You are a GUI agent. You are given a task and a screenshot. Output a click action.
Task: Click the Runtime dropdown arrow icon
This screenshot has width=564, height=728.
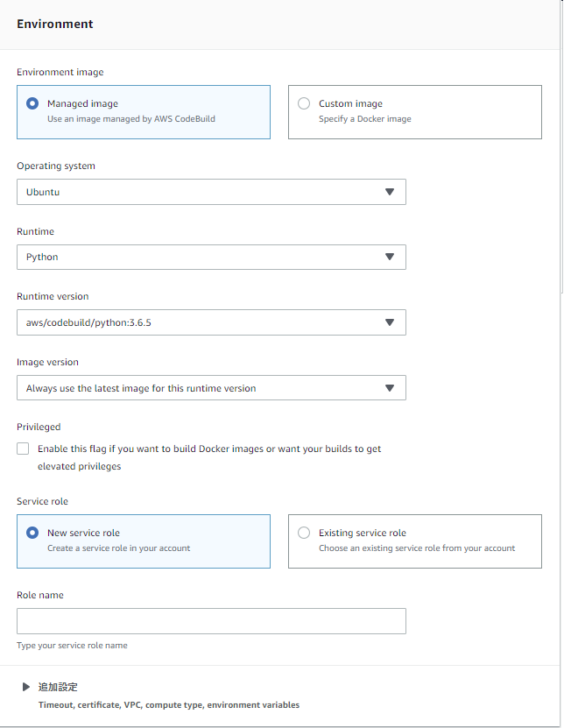pos(390,257)
